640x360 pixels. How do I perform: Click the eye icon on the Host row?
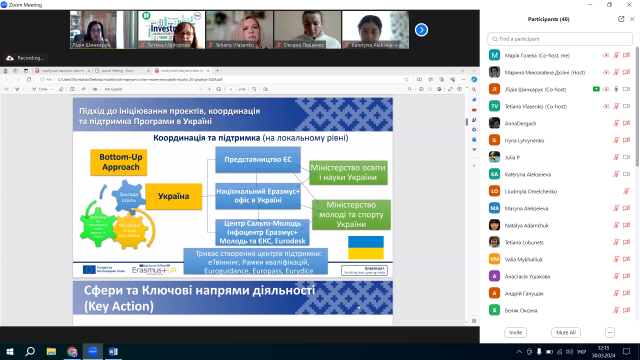(606, 72)
